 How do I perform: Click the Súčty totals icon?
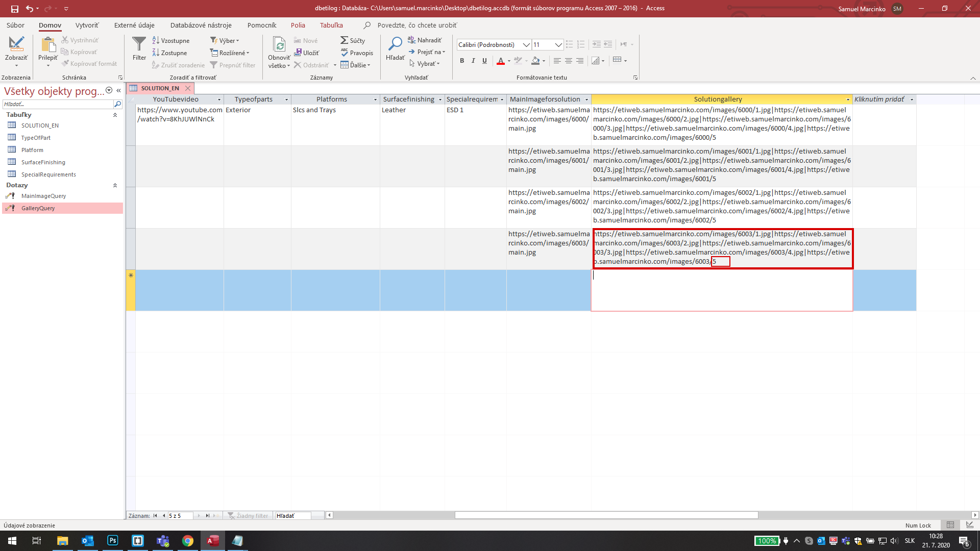[345, 40]
